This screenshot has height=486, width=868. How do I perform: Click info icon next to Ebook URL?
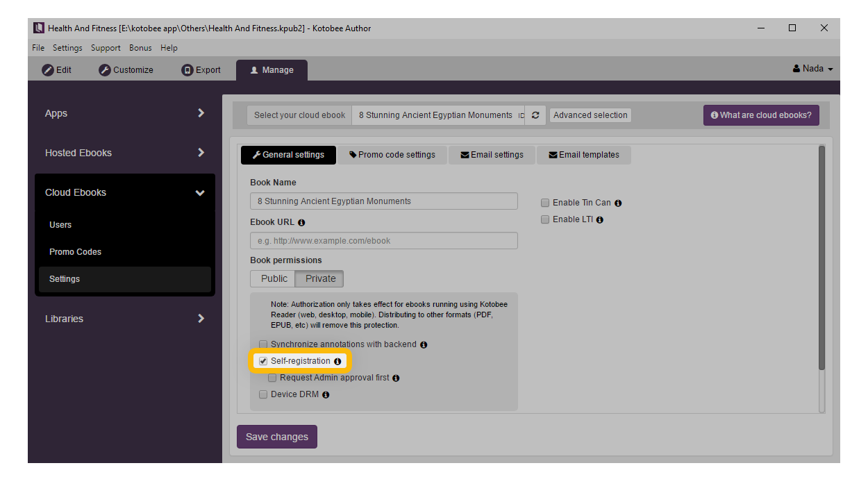click(x=301, y=223)
